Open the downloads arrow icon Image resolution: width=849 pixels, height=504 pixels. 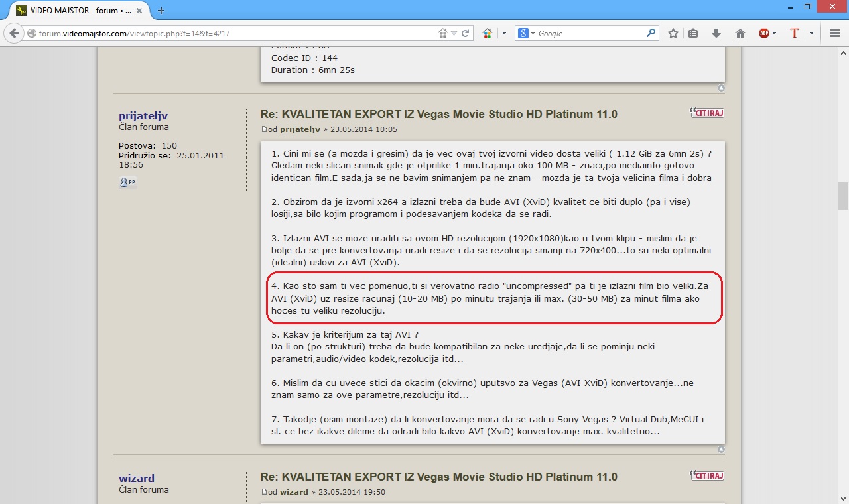pyautogui.click(x=716, y=33)
